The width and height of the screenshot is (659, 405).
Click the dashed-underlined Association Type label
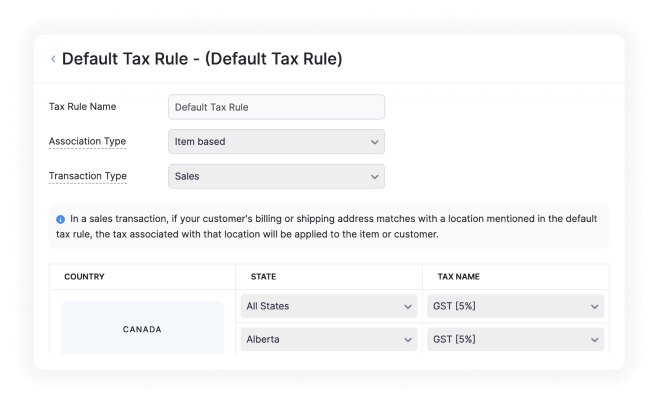87,142
